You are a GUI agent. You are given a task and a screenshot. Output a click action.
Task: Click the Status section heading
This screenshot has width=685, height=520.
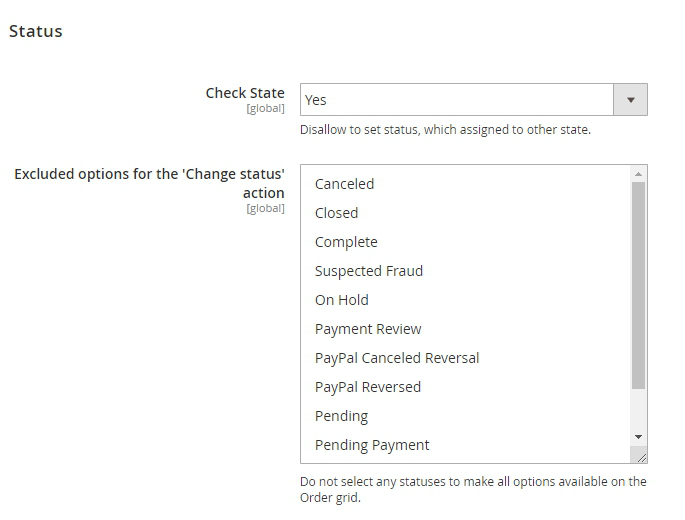point(36,31)
